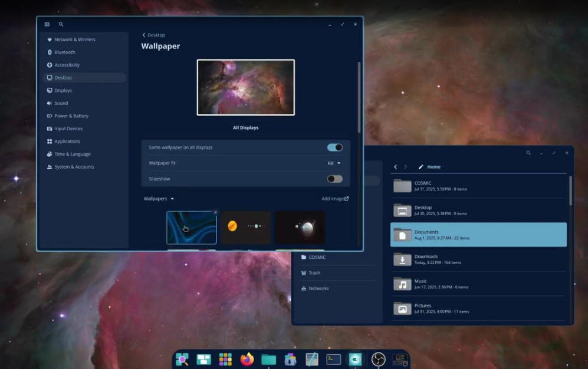Enable the Slideshow switch
Image resolution: width=588 pixels, height=369 pixels.
(x=334, y=179)
